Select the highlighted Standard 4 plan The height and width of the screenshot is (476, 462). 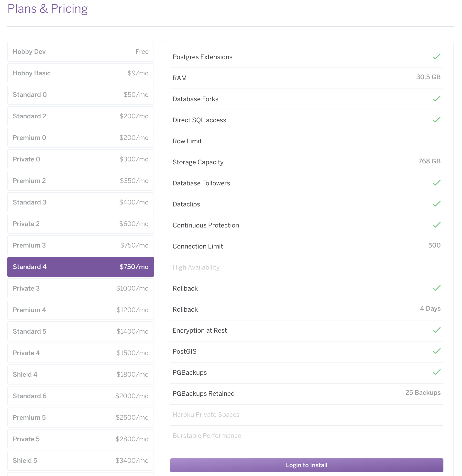pyautogui.click(x=81, y=267)
